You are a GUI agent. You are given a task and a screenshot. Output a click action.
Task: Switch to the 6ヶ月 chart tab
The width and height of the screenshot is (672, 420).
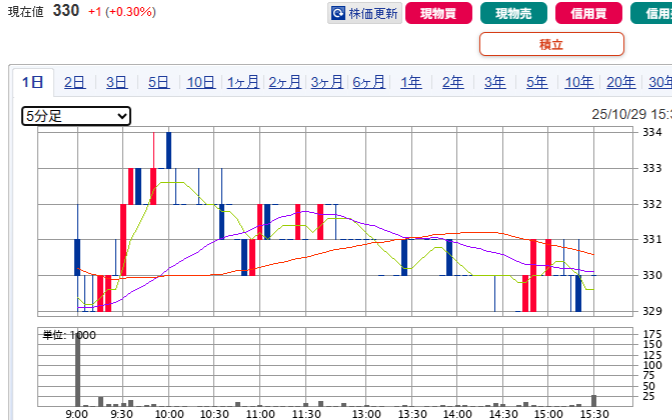pos(369,82)
